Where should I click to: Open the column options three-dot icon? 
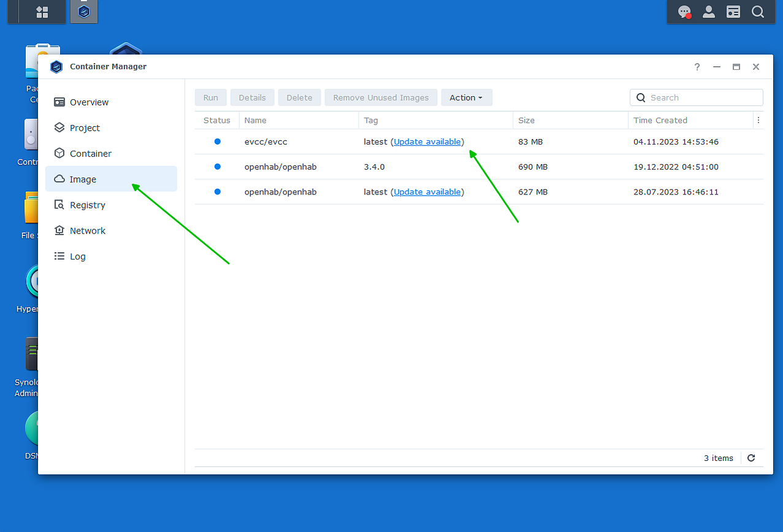point(758,120)
